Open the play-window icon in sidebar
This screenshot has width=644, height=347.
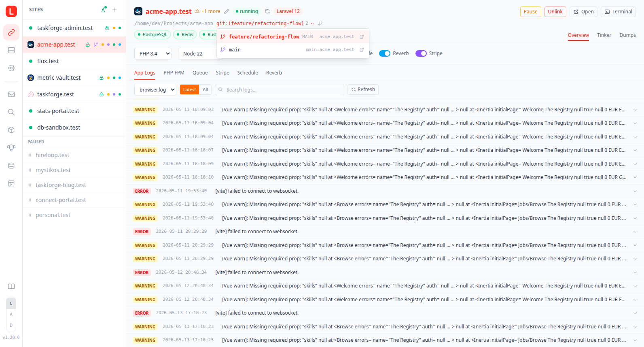point(11,183)
